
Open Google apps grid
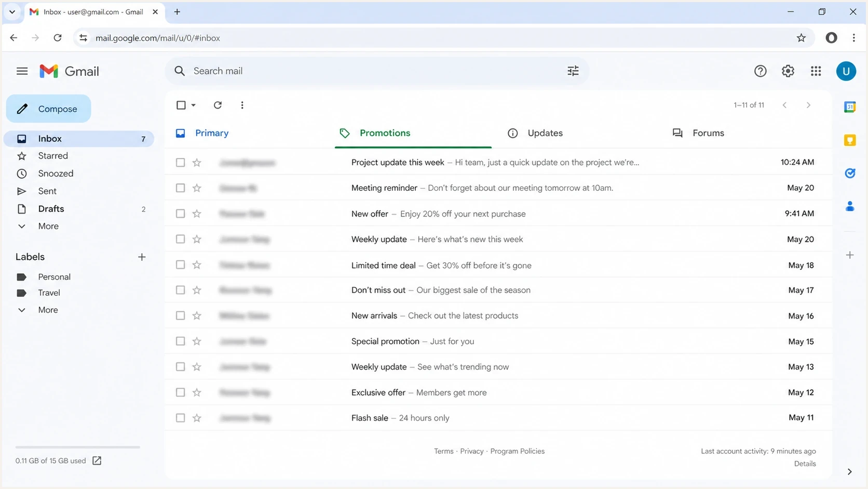coord(816,71)
